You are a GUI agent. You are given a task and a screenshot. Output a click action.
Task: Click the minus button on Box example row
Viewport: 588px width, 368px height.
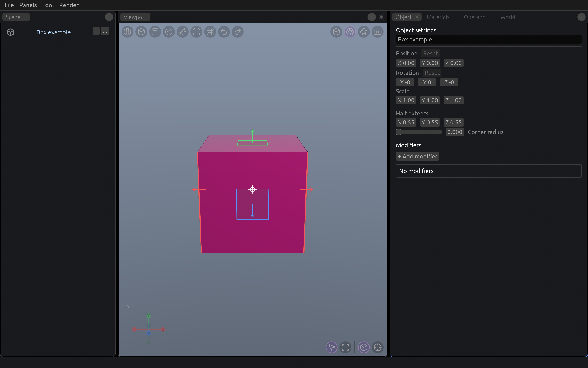click(96, 31)
